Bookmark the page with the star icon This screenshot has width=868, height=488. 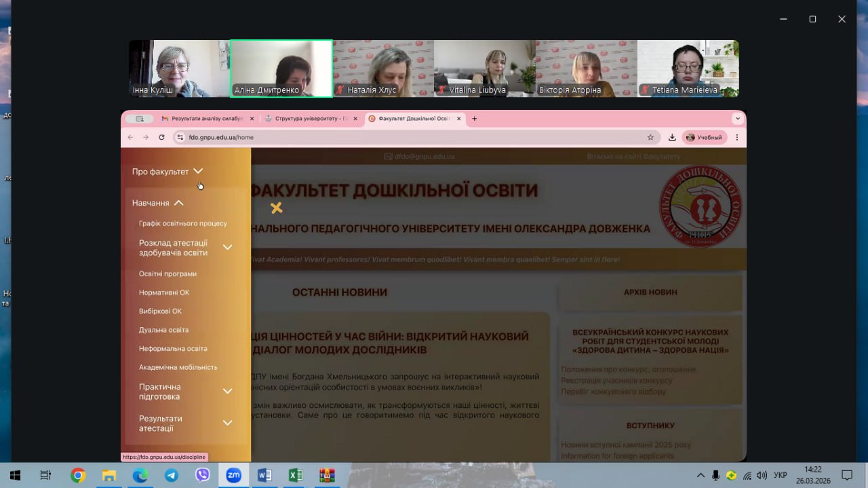(x=650, y=137)
